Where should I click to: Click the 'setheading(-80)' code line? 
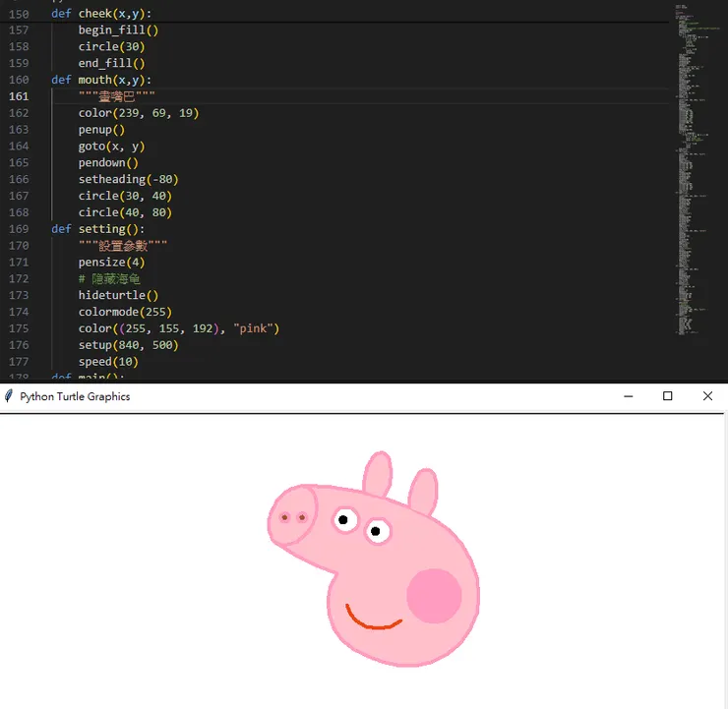(128, 180)
